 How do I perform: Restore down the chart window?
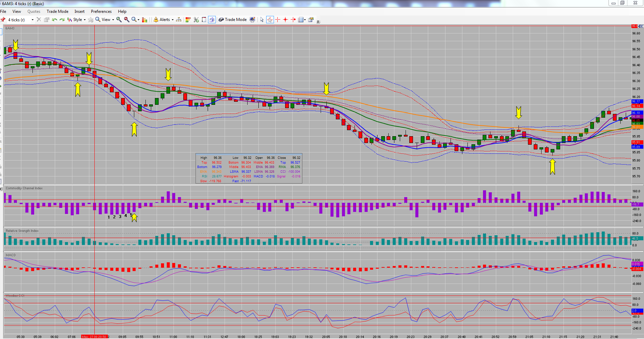[622, 3]
